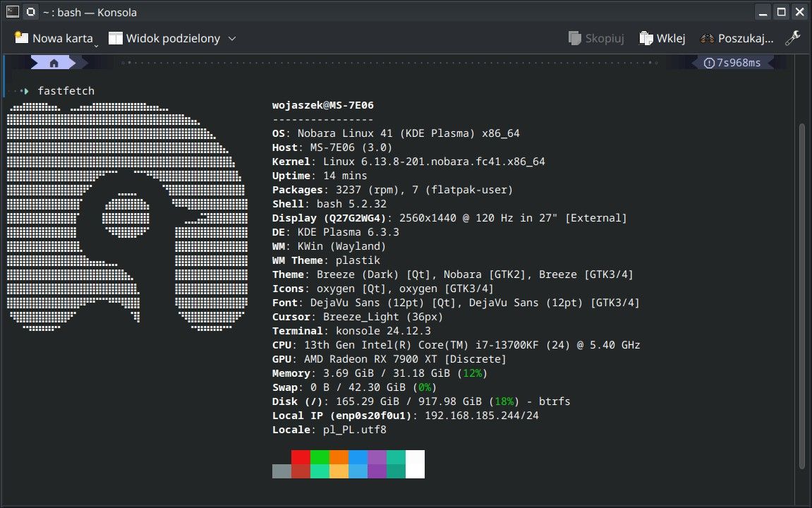Click the bright green block in the palette's upper row

(320, 457)
